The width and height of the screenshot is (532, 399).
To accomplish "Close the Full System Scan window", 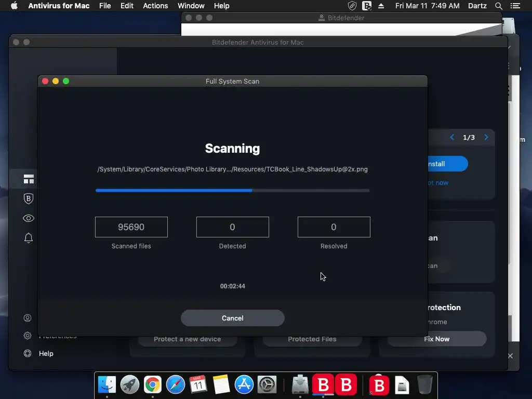I will tap(45, 81).
